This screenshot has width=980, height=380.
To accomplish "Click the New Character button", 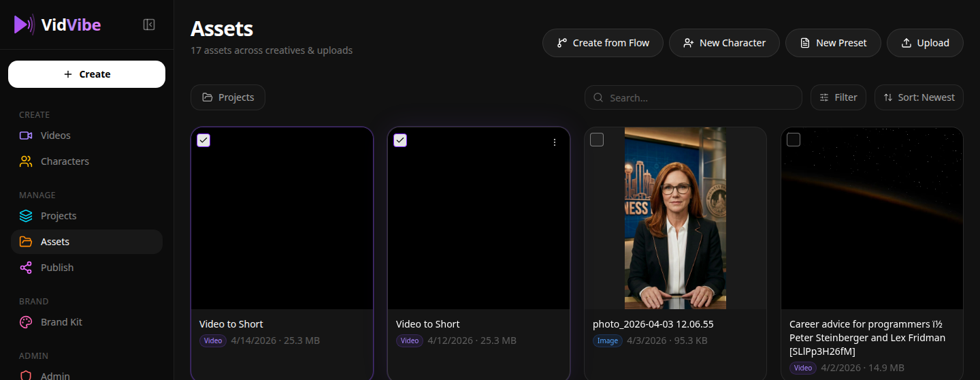I will point(724,43).
